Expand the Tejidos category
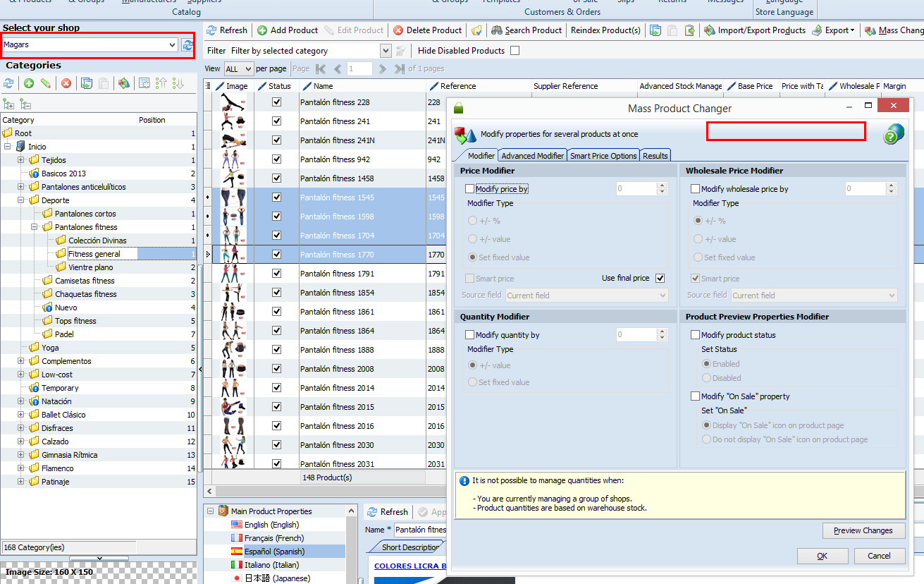Image resolution: width=924 pixels, height=584 pixels. click(21, 160)
